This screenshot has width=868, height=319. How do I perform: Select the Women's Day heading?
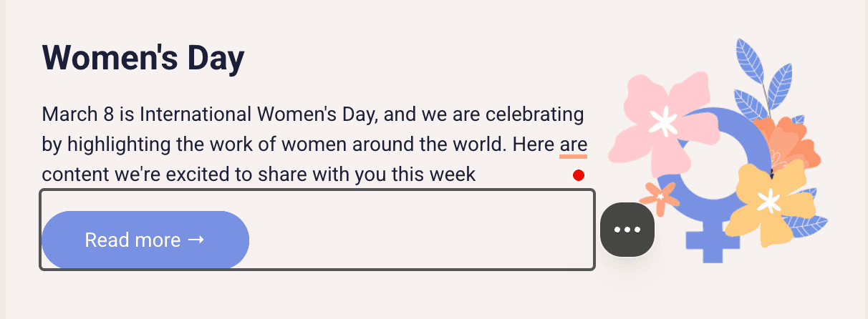pyautogui.click(x=143, y=57)
